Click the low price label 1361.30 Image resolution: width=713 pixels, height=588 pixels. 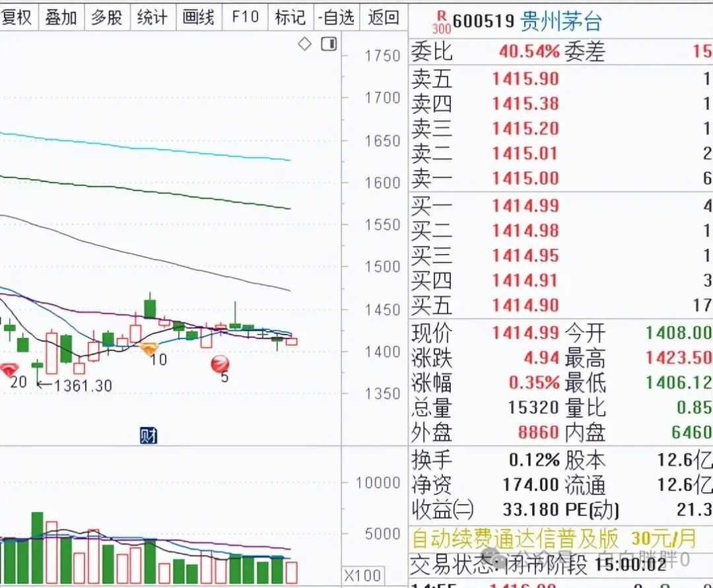click(x=83, y=386)
